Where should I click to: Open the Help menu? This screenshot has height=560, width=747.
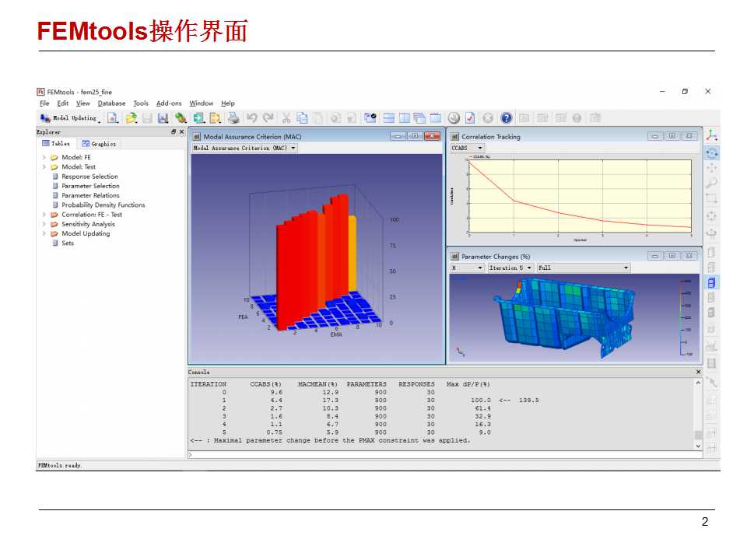click(x=228, y=103)
